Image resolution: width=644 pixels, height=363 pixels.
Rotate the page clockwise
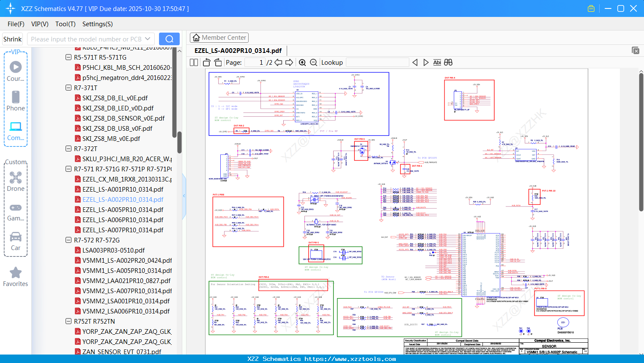[218, 63]
